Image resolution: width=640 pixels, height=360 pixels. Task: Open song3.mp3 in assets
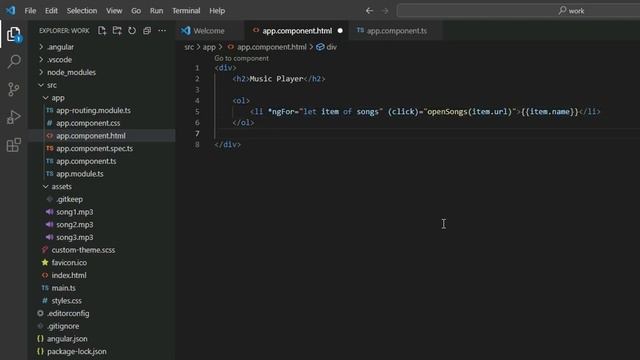coord(74,237)
